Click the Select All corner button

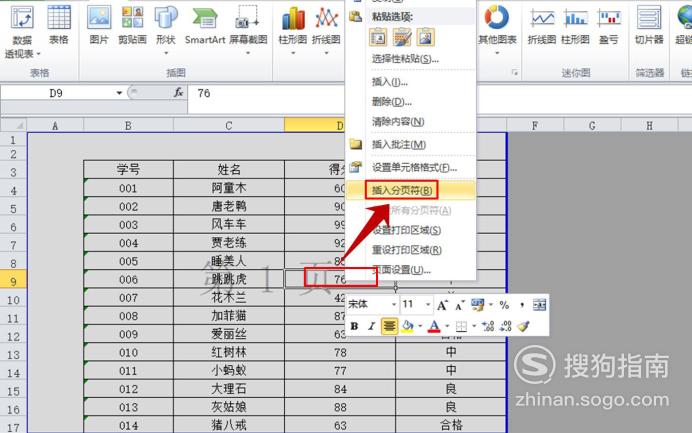13,125
